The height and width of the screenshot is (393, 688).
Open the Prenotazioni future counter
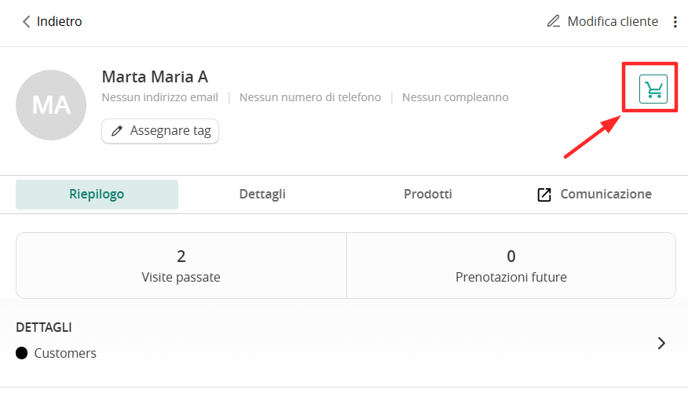click(x=511, y=265)
